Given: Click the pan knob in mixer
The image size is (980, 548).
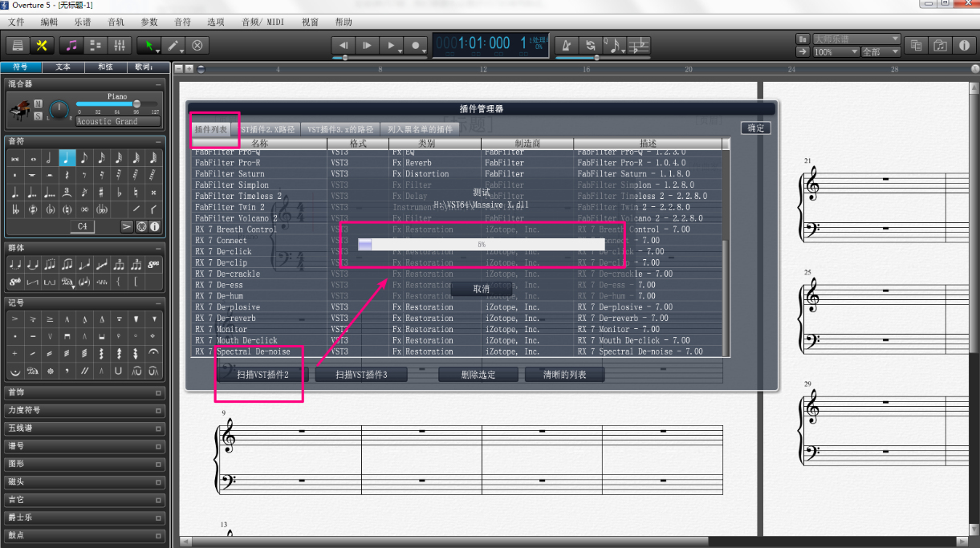Looking at the screenshot, I should point(59,110).
